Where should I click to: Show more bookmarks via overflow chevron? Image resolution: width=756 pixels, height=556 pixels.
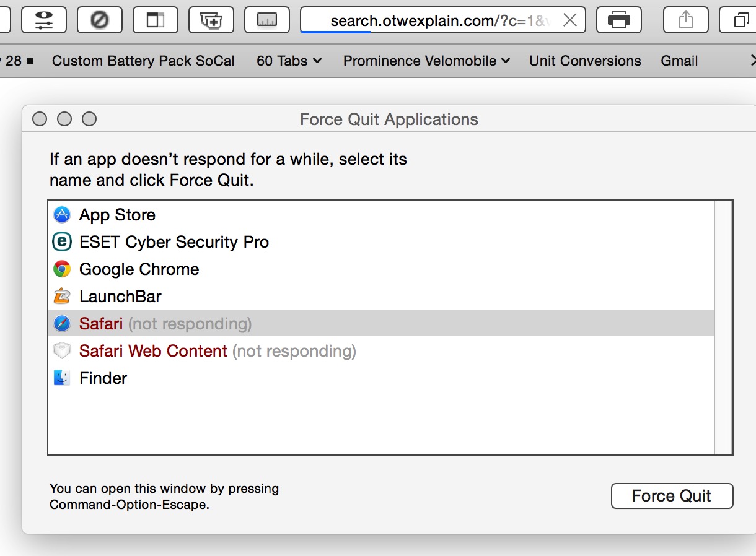(752, 61)
